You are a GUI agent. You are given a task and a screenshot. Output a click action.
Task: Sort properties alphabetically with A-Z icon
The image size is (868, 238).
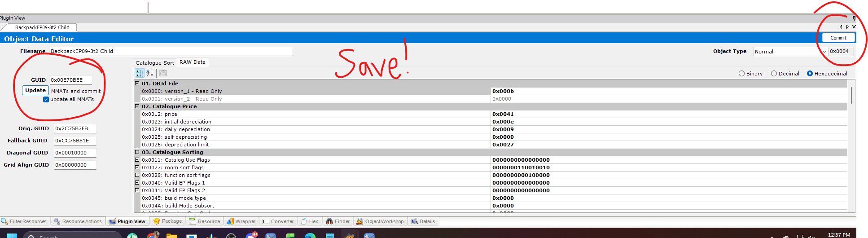click(150, 73)
